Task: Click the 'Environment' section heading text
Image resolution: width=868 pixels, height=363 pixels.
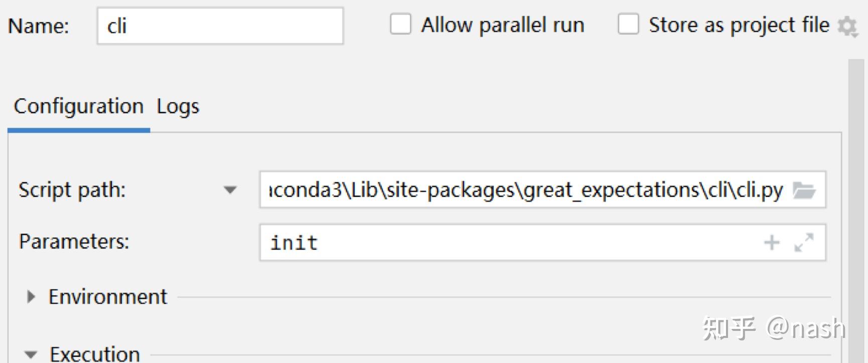Action: [x=107, y=297]
